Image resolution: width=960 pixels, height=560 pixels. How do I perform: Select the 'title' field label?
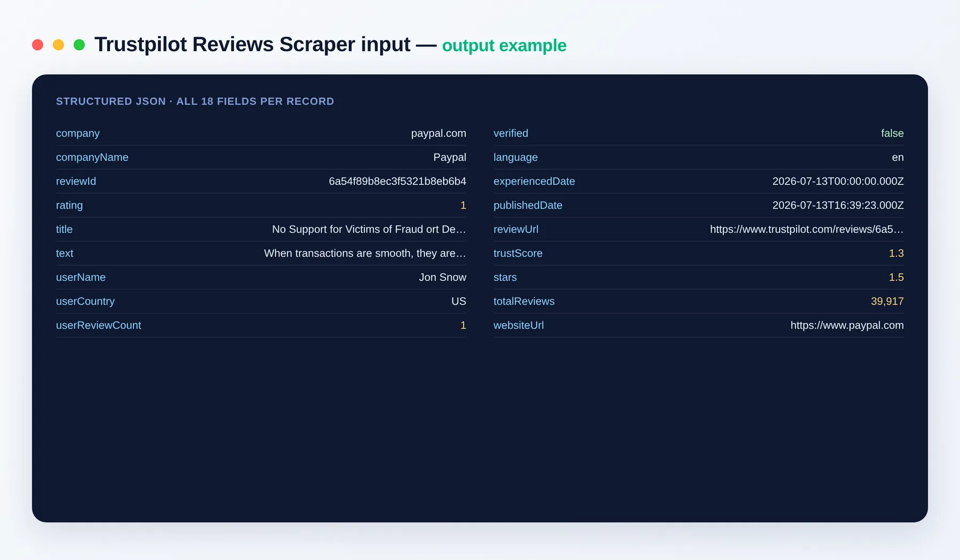64,229
